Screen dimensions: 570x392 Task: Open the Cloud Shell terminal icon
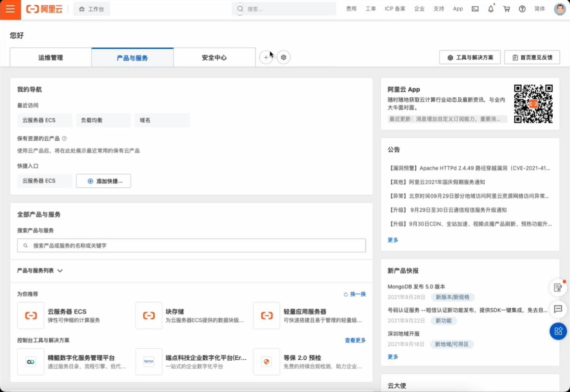[x=475, y=9]
